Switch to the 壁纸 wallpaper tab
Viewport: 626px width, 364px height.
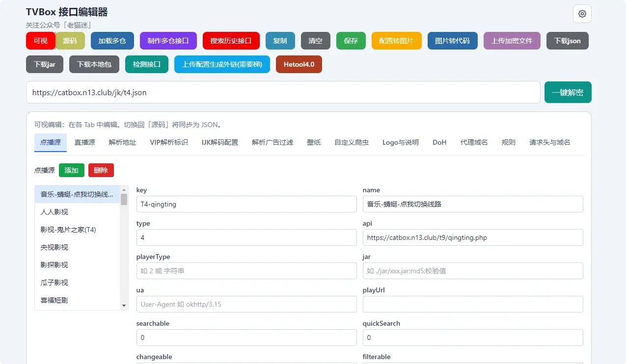[313, 142]
